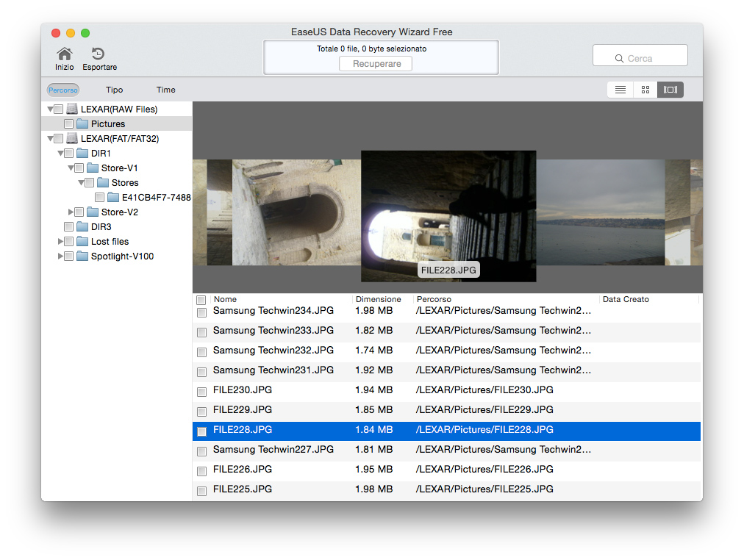Image resolution: width=744 pixels, height=560 pixels.
Task: Check the FILE226.JPG row checkbox
Action: (201, 471)
